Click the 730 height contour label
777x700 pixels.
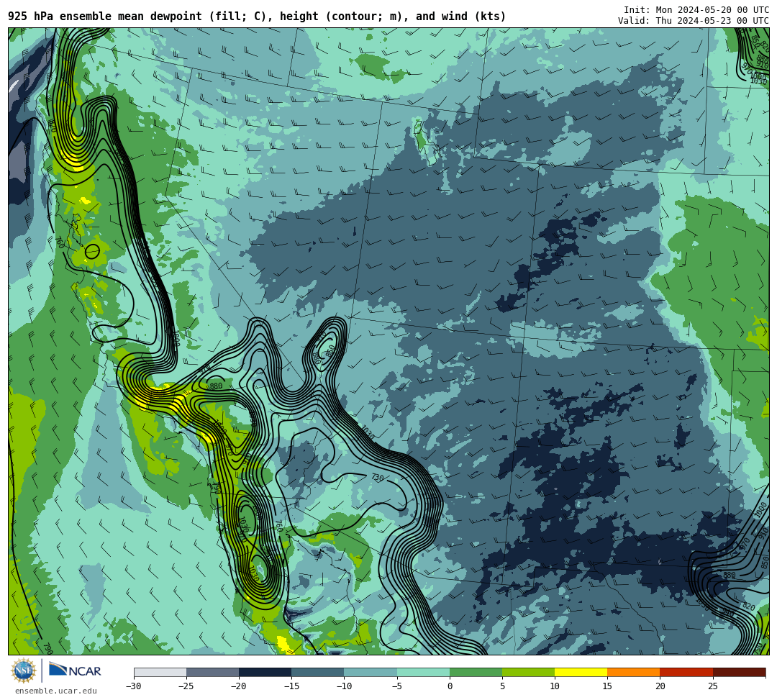pyautogui.click(x=378, y=478)
